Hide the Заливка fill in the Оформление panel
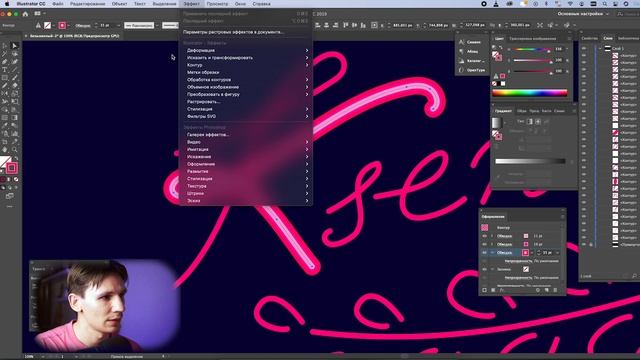This screenshot has height=360, width=640. point(484,269)
